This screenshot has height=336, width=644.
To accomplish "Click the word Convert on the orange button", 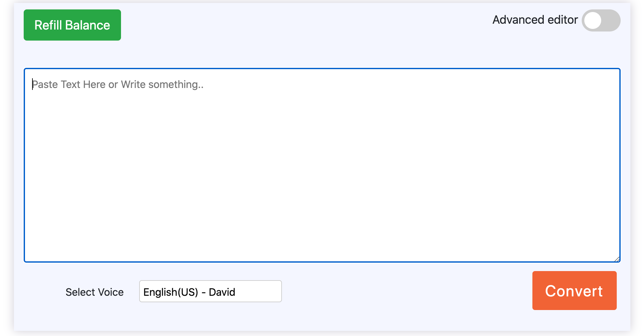I will click(574, 291).
